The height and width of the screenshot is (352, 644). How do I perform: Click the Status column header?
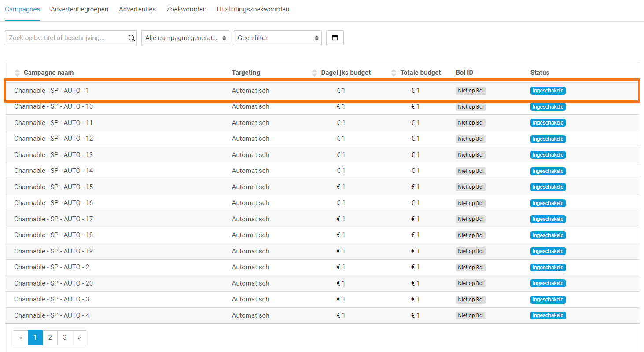pyautogui.click(x=540, y=73)
